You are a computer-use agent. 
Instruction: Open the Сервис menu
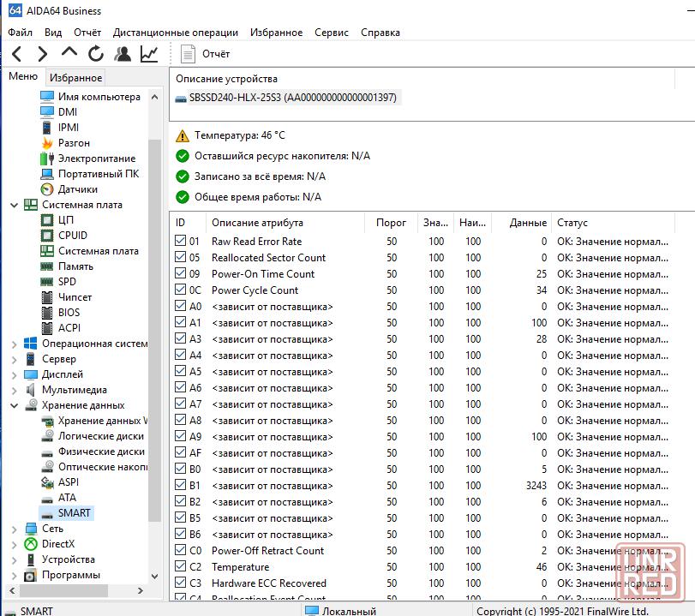331,33
